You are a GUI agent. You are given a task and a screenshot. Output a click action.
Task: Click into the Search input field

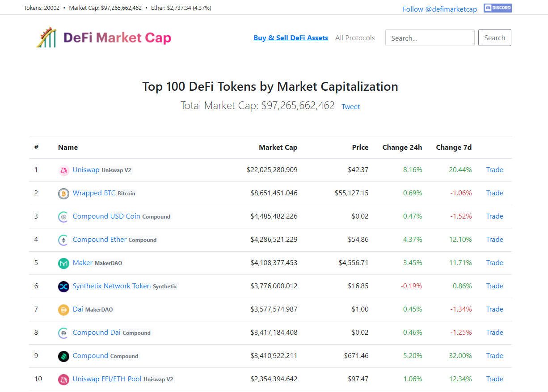pyautogui.click(x=430, y=38)
